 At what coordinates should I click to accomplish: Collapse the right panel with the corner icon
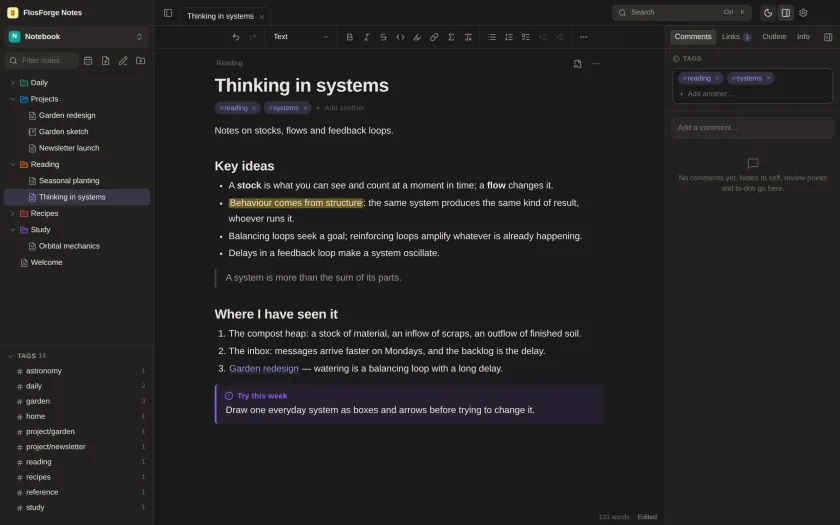pos(828,37)
